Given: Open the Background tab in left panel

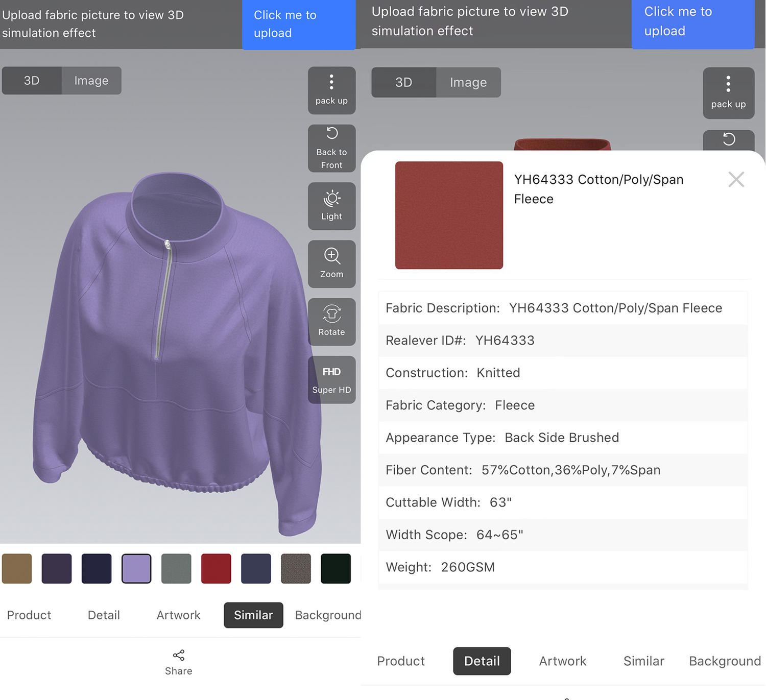Looking at the screenshot, I should tap(327, 615).
